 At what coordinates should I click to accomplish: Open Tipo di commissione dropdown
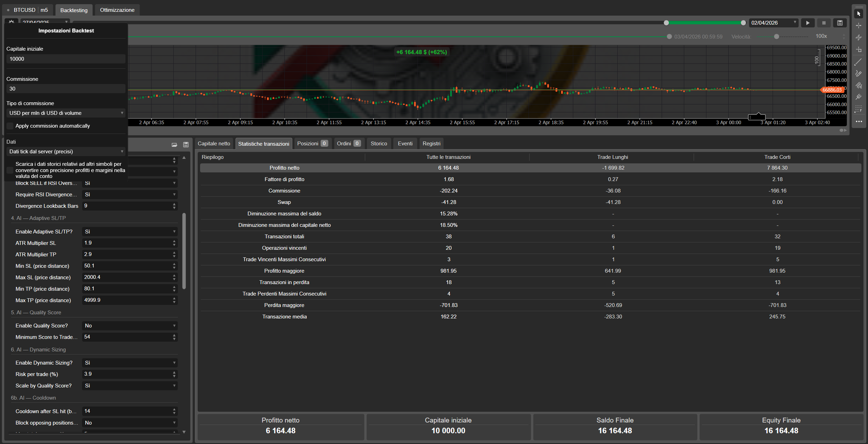66,113
